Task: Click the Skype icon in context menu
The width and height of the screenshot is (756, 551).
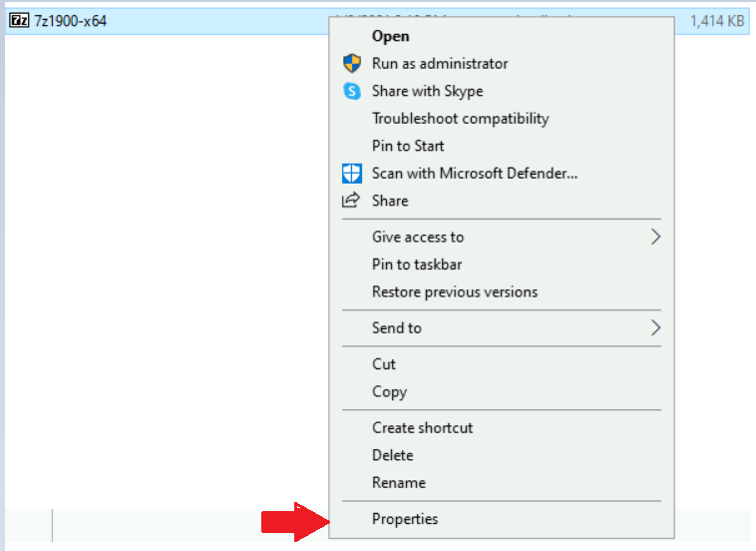Action: coord(351,91)
